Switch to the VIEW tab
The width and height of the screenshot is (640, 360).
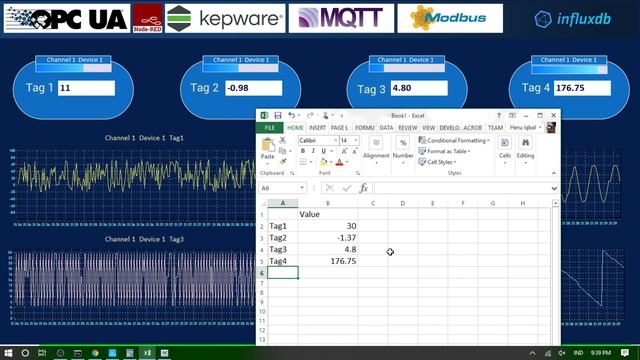428,128
